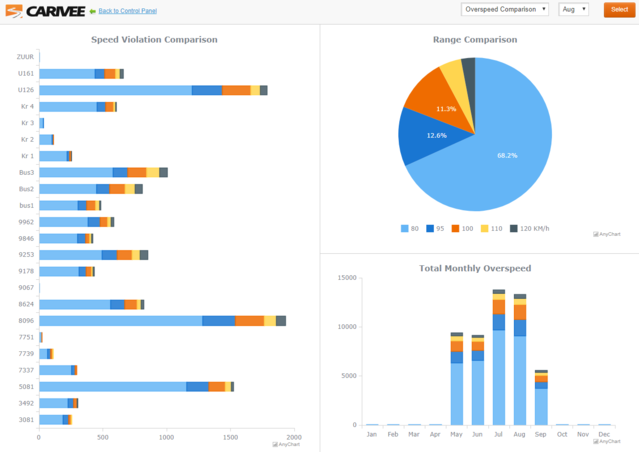Click the light blue bar for vehicle U126

(x=115, y=90)
